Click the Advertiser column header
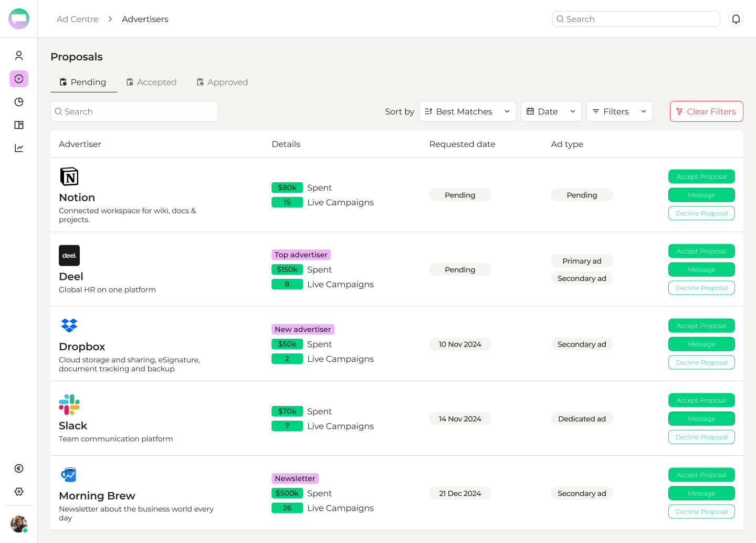 point(80,144)
